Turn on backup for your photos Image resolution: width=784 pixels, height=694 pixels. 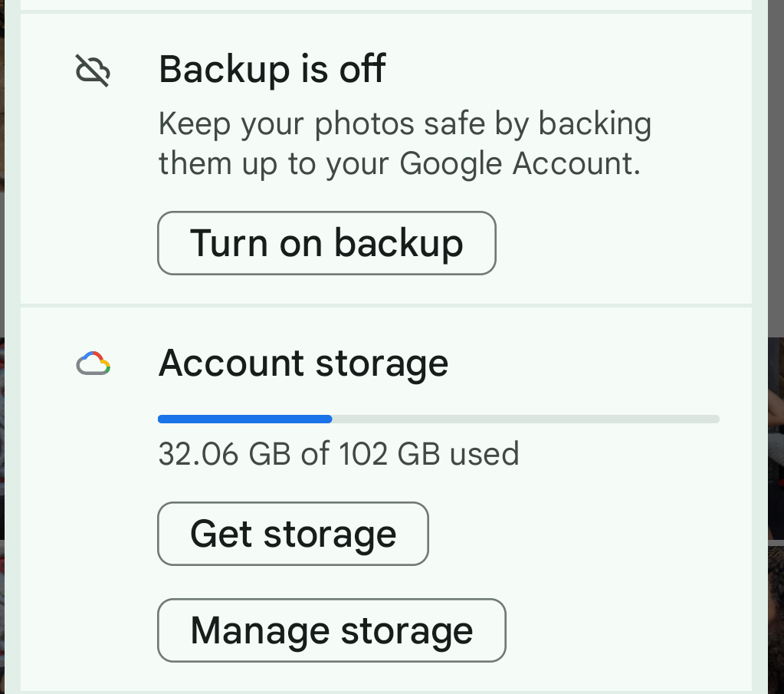point(326,243)
